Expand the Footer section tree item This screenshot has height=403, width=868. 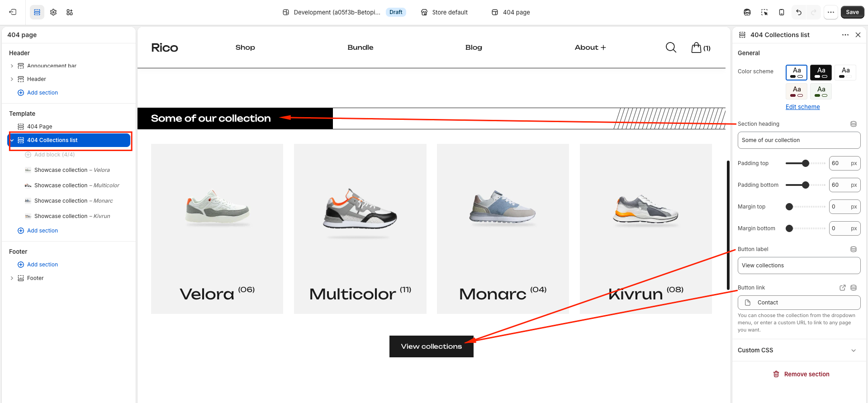pos(12,278)
